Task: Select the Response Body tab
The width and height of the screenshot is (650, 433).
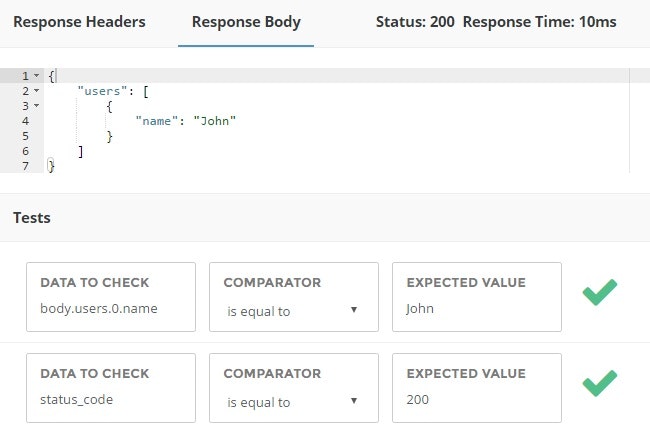Action: click(x=246, y=22)
